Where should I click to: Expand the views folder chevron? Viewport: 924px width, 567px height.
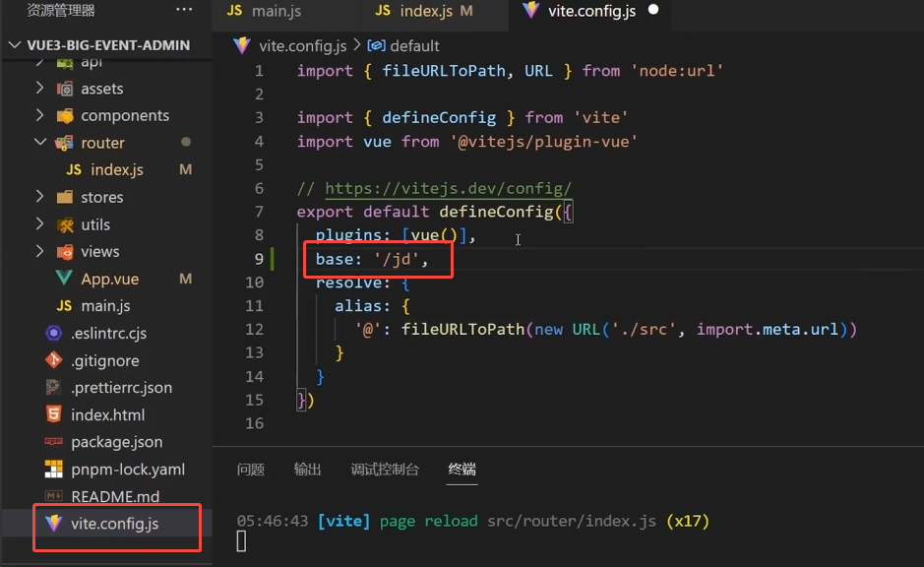point(39,251)
